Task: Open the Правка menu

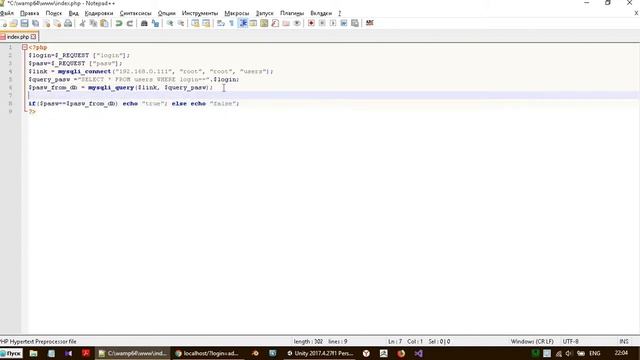Action: click(29, 13)
